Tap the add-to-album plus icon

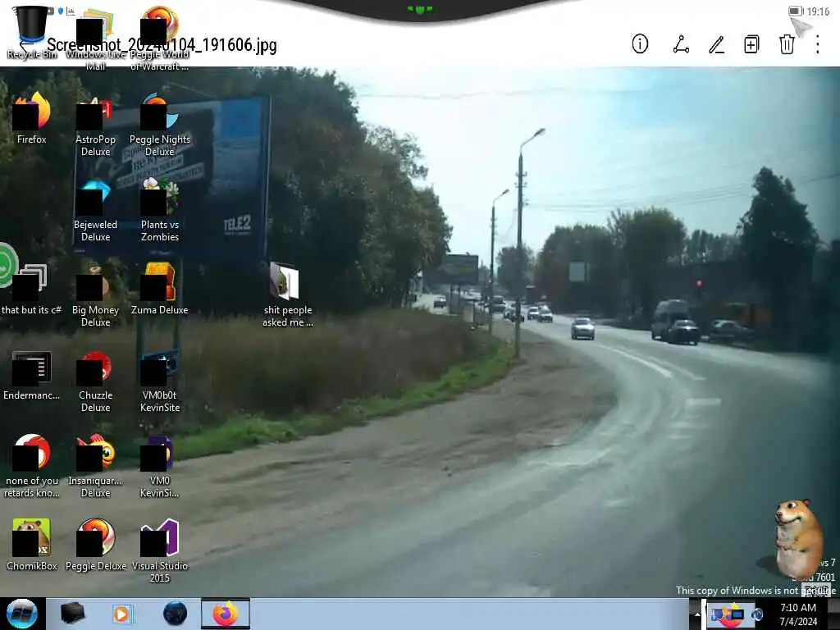751,44
